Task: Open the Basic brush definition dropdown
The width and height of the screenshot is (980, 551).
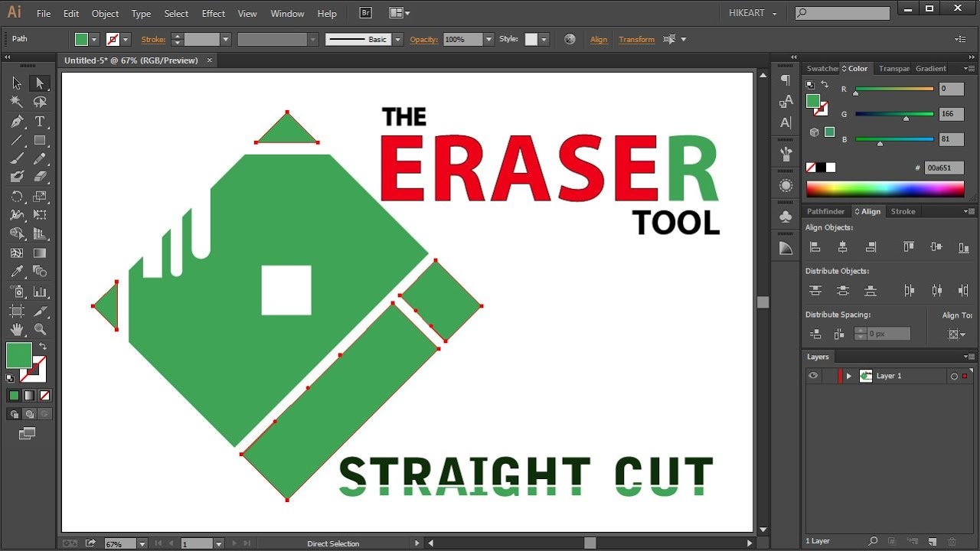Action: coord(397,39)
